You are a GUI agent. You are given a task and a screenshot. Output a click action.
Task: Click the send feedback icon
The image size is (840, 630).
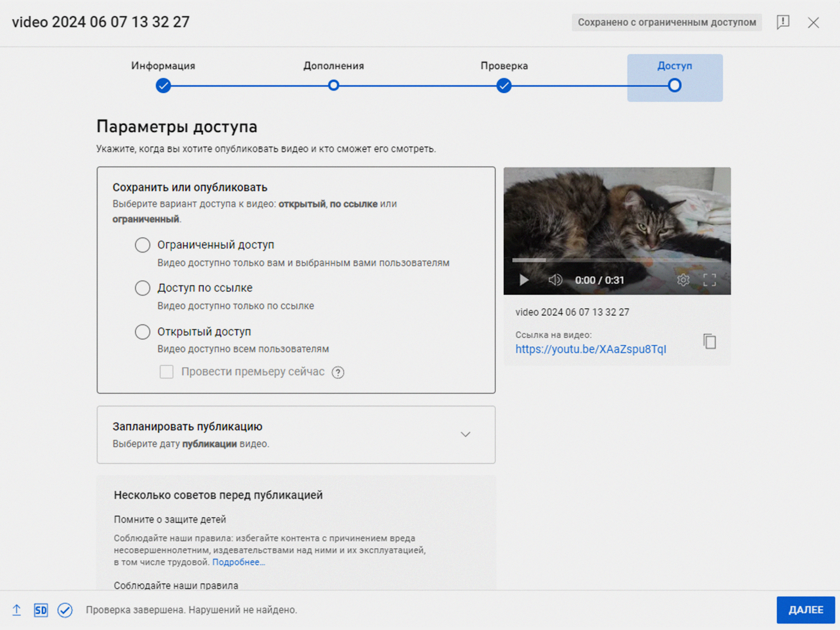point(783,22)
